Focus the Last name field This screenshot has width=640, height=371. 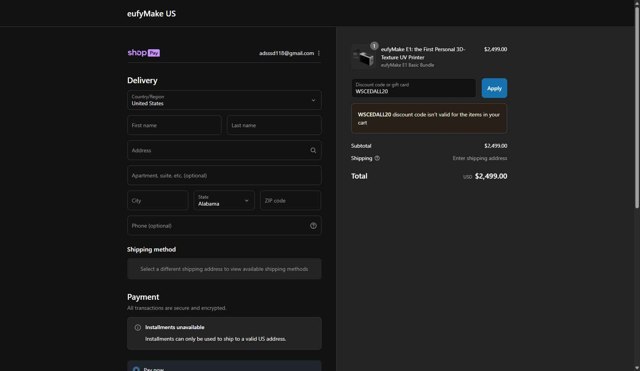(274, 125)
